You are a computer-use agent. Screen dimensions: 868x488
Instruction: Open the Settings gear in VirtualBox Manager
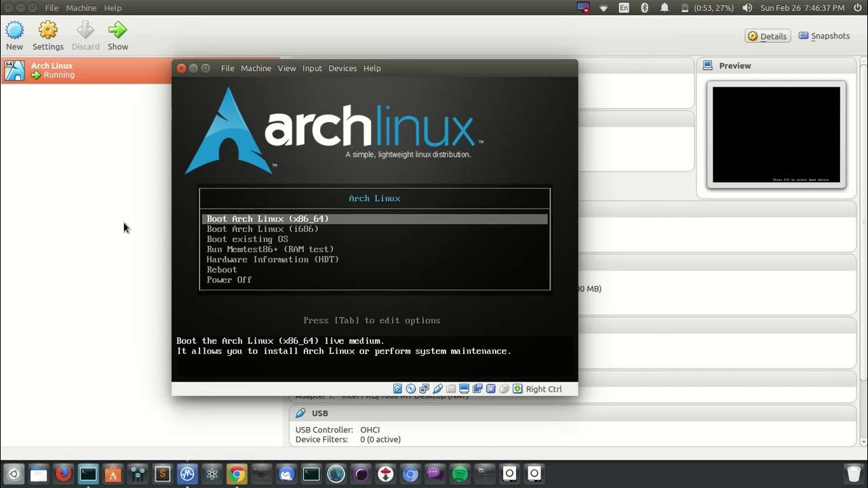48,30
